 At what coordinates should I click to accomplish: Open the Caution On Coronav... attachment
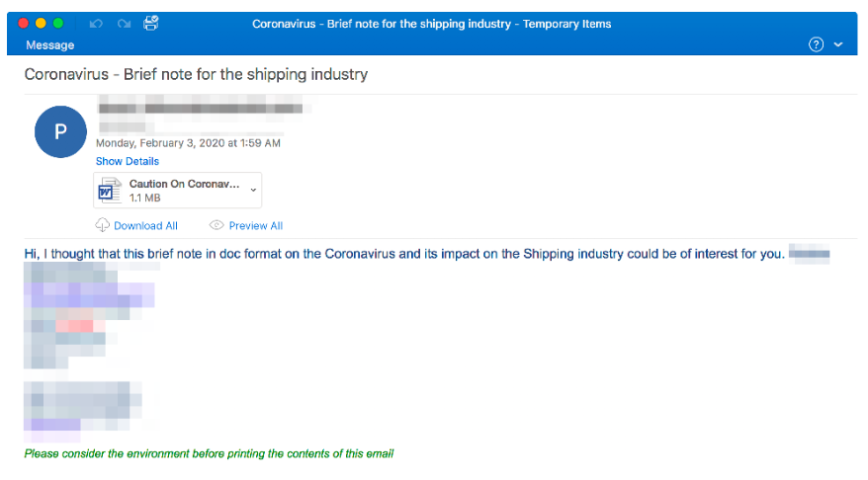click(x=184, y=184)
